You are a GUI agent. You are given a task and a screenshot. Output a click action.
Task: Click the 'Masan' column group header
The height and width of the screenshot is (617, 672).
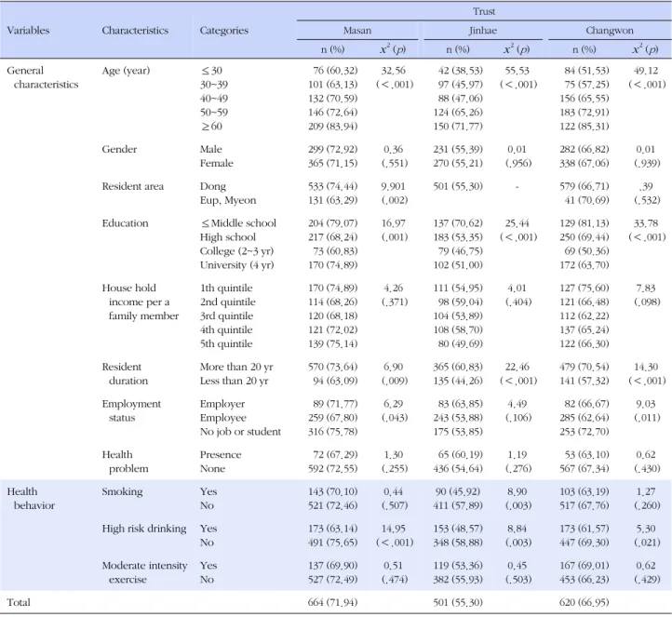point(357,31)
